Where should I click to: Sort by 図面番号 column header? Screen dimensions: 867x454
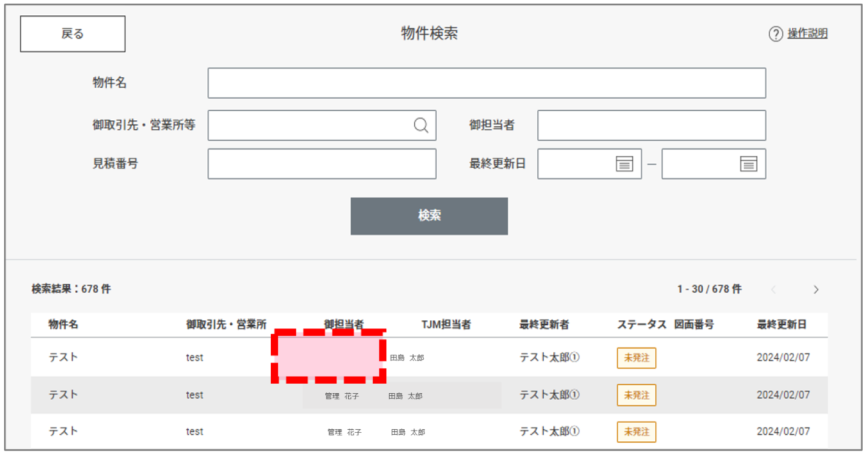click(693, 325)
